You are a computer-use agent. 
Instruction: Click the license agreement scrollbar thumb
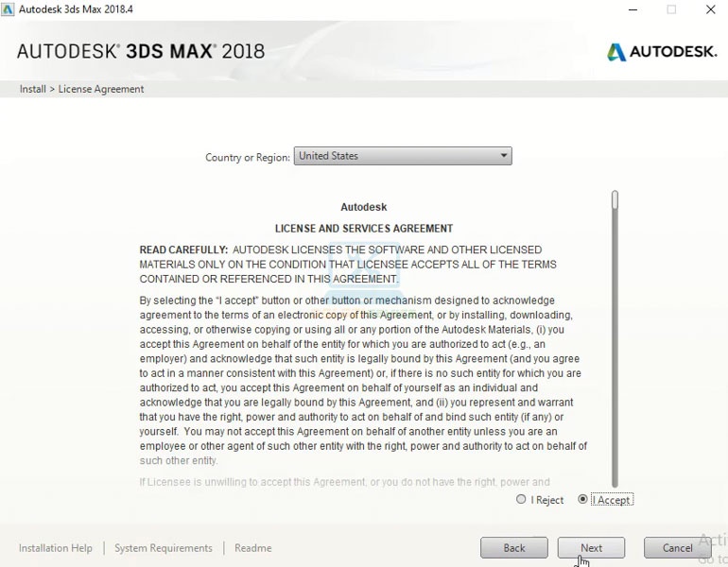pos(615,200)
